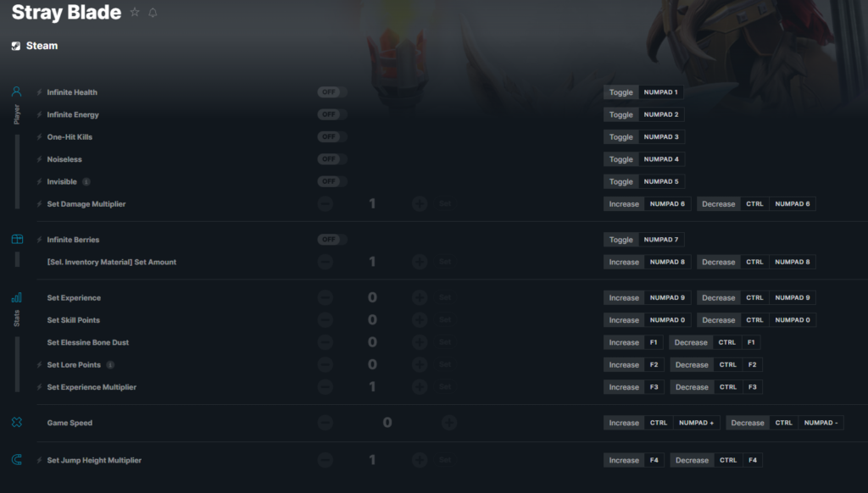Turn on Infinite Berries toggle

point(332,240)
